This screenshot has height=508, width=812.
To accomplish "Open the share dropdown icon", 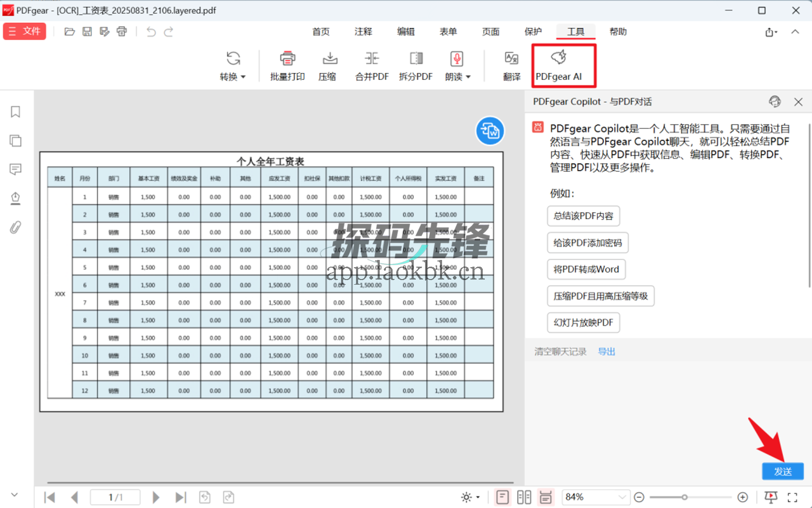I will coord(771,32).
